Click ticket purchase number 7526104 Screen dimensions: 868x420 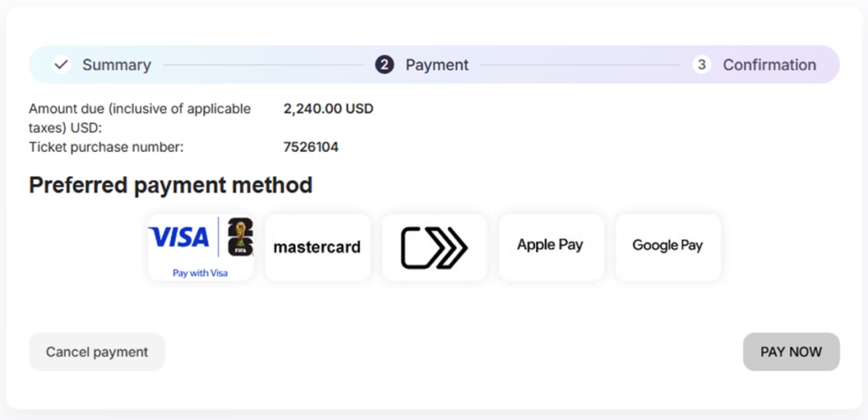point(311,147)
